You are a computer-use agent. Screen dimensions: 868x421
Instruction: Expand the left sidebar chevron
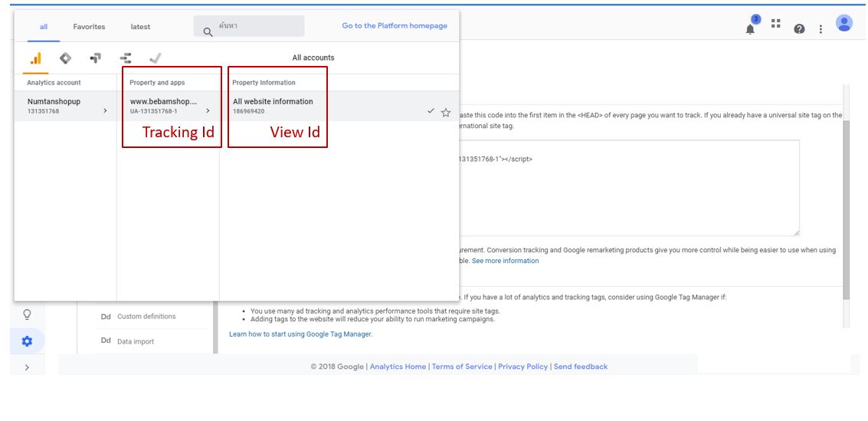point(27,367)
